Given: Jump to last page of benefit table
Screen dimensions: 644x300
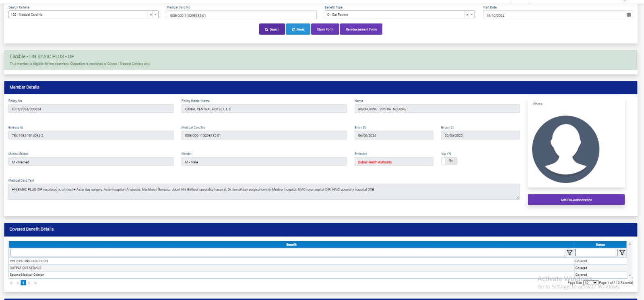Looking at the screenshot, I should [35, 283].
